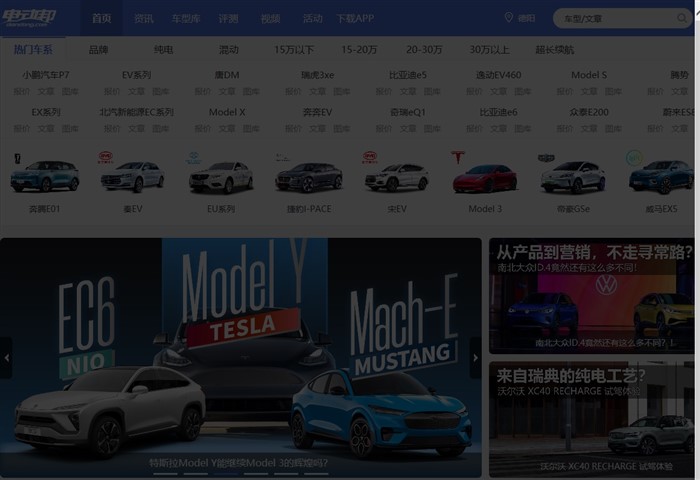
Task: Switch to the 混动 tab
Action: [x=229, y=50]
